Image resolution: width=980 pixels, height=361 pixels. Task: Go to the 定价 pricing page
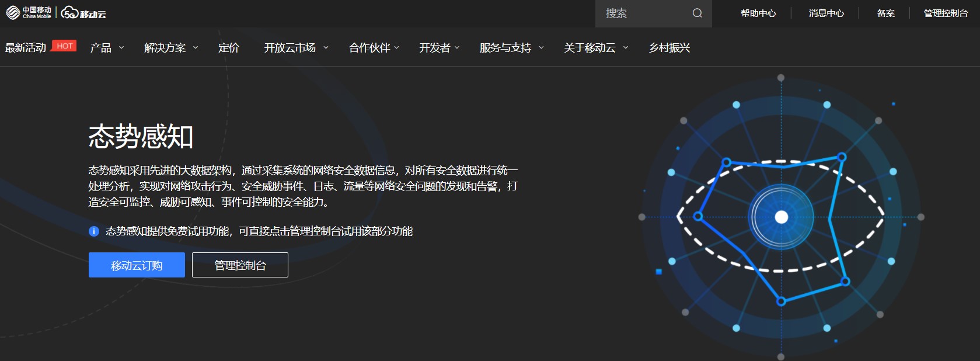click(229, 48)
